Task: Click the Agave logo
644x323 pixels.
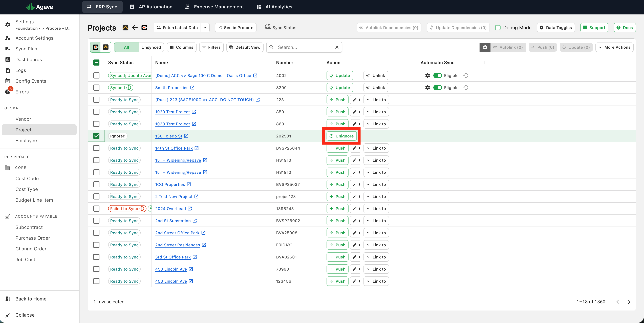Action: click(x=39, y=7)
